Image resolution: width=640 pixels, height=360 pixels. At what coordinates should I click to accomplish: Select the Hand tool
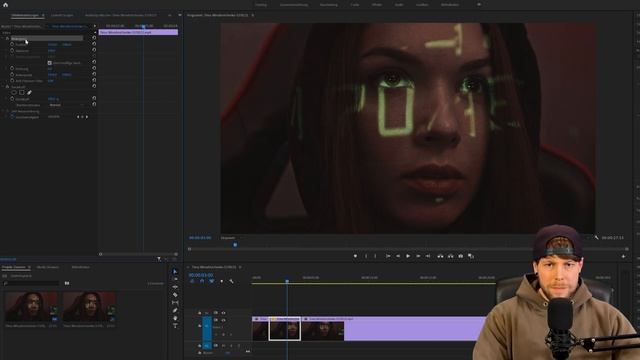click(175, 318)
